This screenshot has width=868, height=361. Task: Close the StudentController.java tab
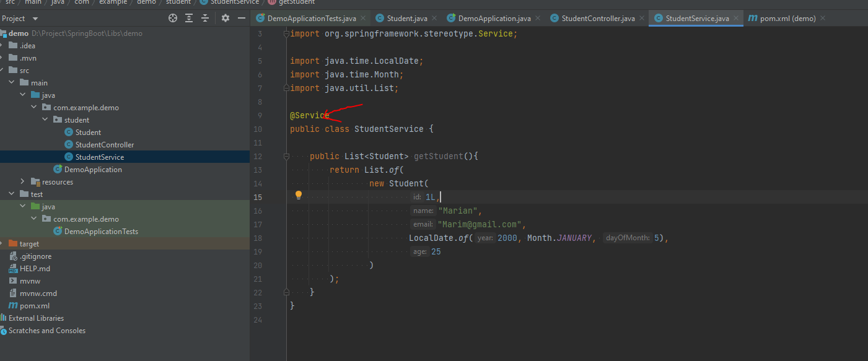641,19
